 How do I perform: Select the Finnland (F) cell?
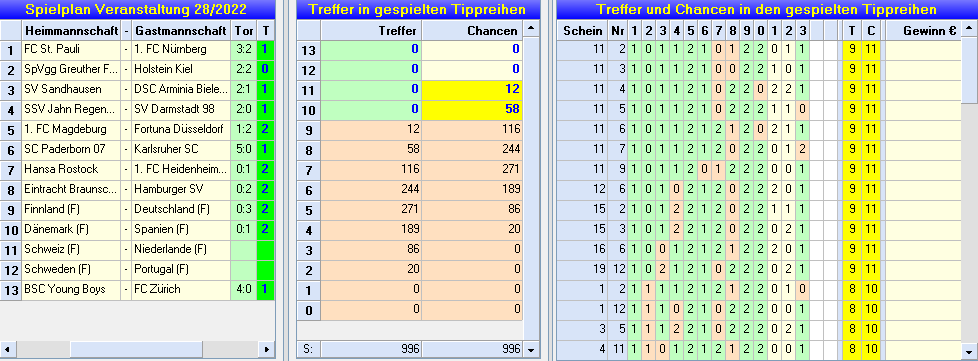(x=71, y=209)
